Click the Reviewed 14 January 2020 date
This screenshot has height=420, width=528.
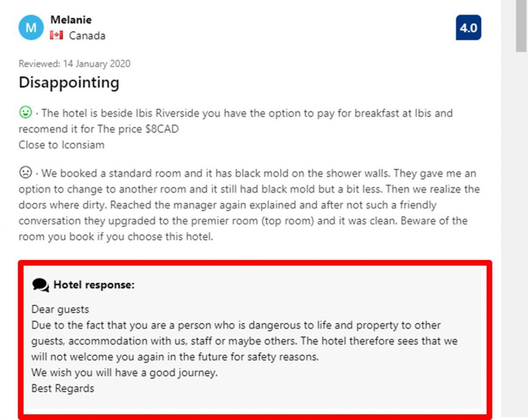pos(74,63)
